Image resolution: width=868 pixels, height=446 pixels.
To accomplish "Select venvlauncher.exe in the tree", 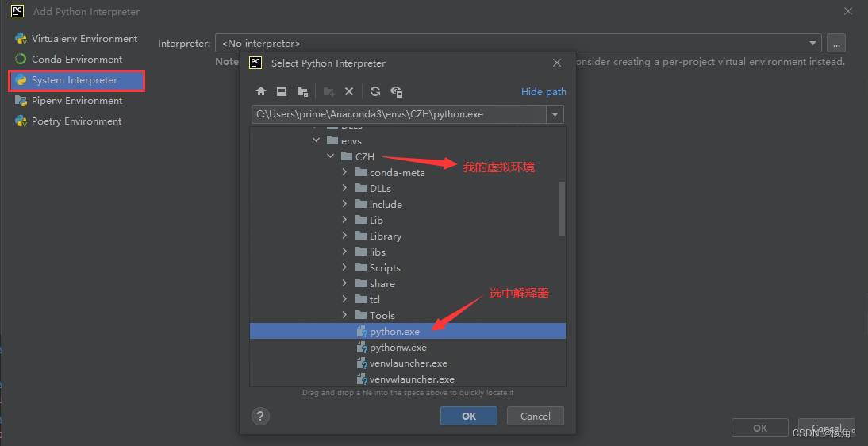I will [x=408, y=363].
